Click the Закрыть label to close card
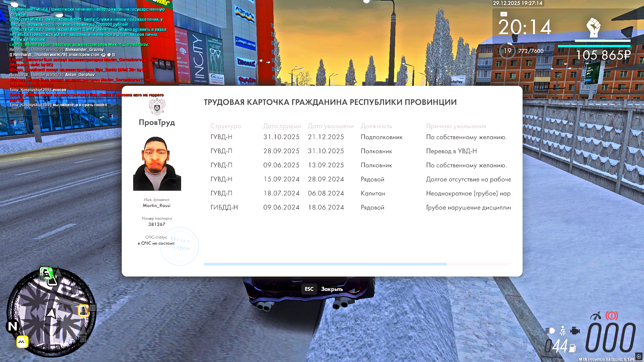This screenshot has height=362, width=644. 332,289
